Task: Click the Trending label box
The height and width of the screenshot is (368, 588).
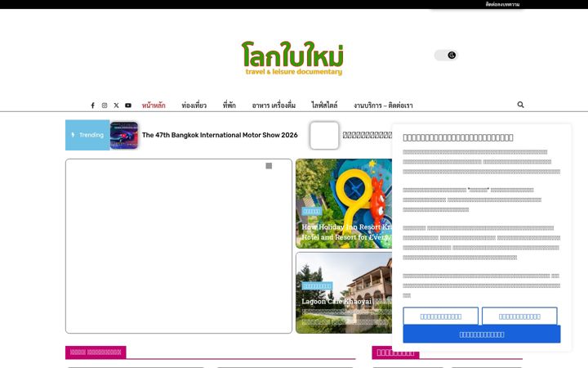Action: 87,135
